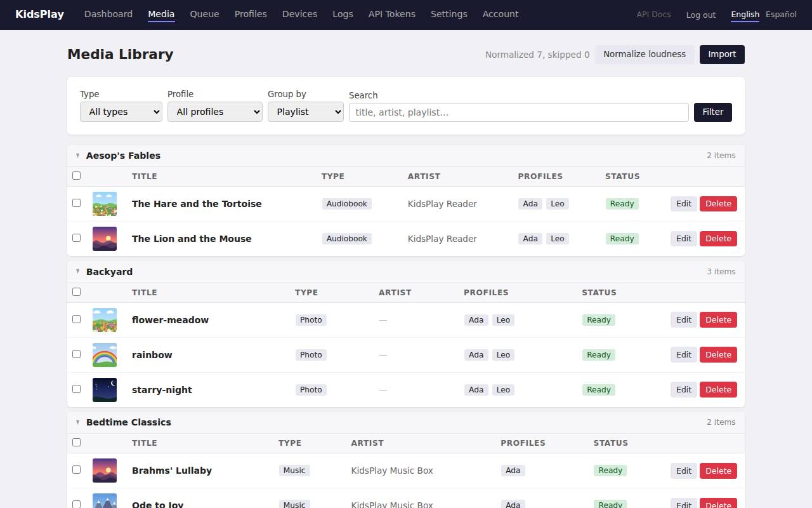
Task: Open the Logs page
Action: [343, 14]
